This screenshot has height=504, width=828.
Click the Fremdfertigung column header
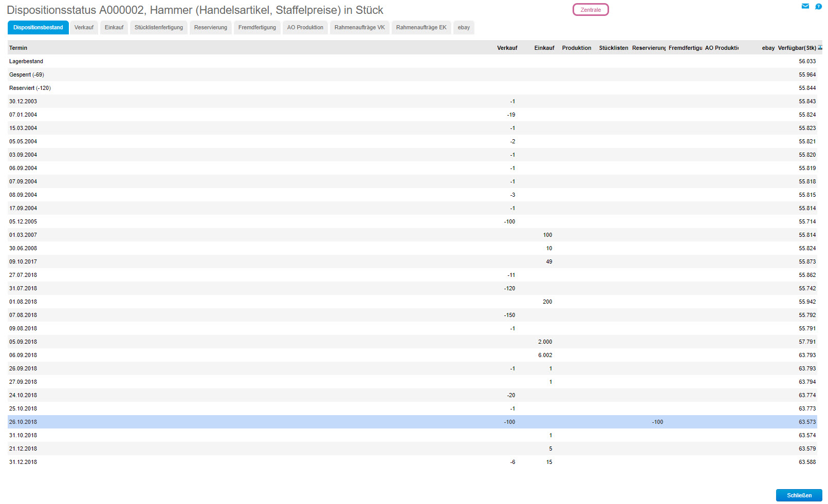tap(685, 48)
